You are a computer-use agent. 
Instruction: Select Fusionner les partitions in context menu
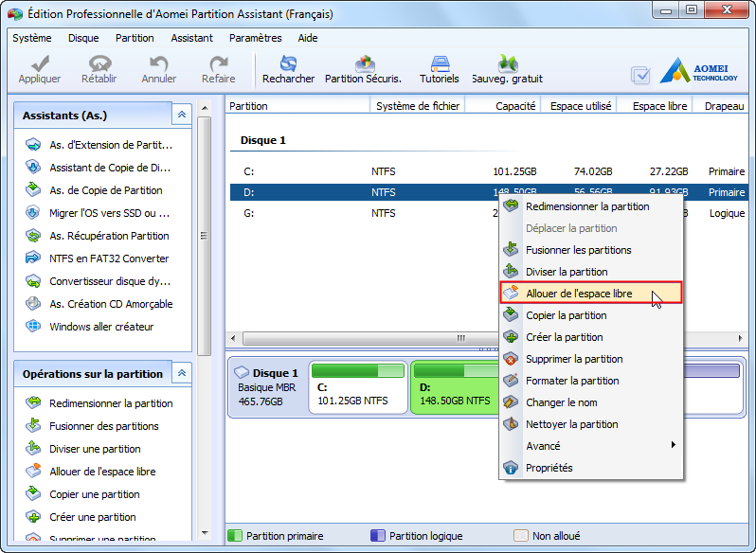click(591, 250)
